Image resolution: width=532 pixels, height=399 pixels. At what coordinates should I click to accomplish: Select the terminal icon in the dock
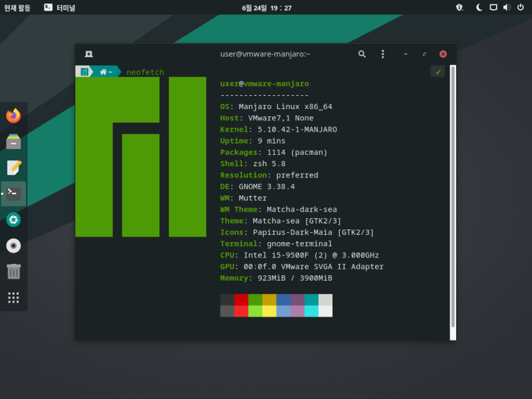(x=13, y=194)
